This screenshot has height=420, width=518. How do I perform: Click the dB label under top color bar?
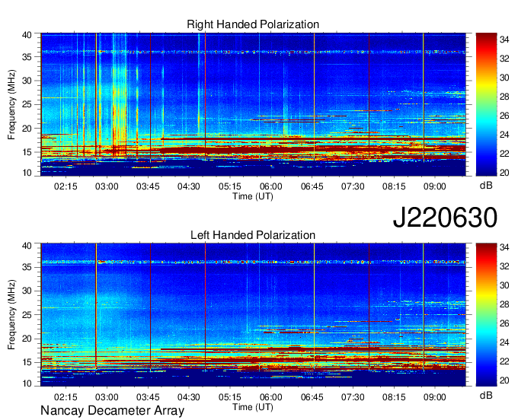(x=486, y=186)
